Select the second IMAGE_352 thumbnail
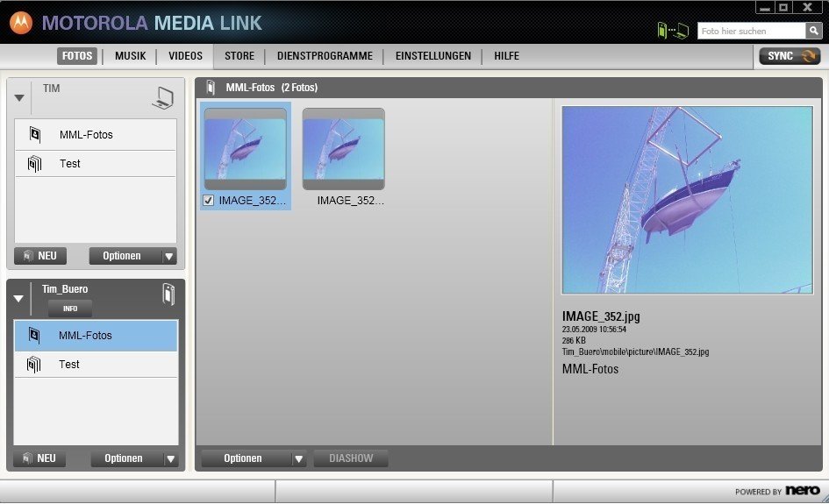The height and width of the screenshot is (504, 829). pos(344,149)
